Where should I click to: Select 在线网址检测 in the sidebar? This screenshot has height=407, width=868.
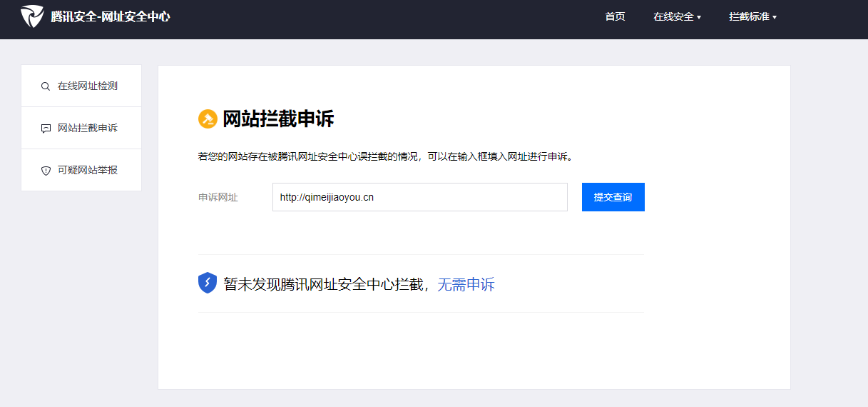[81, 86]
